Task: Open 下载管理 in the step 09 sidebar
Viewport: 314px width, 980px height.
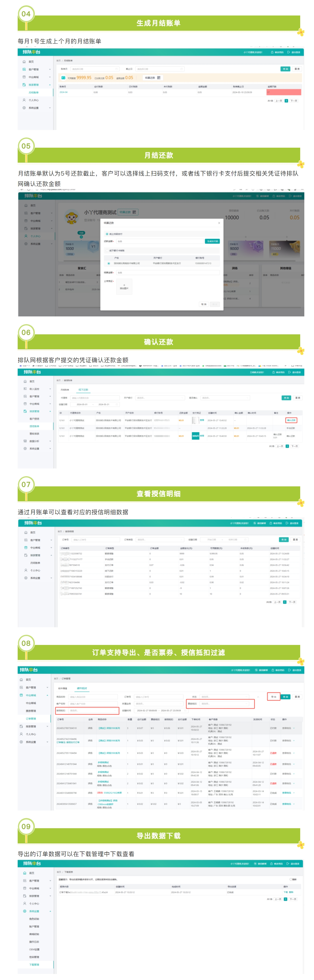Action: tap(34, 965)
